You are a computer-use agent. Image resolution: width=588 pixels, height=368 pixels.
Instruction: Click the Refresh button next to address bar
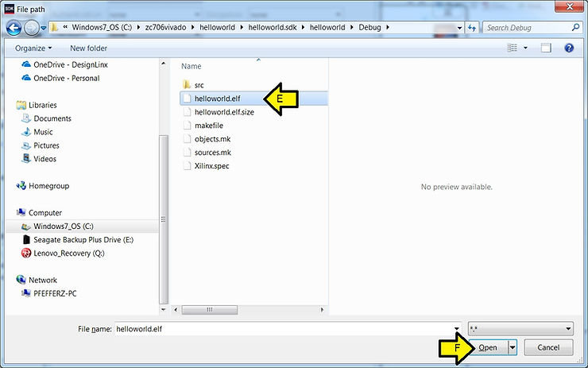pos(472,28)
